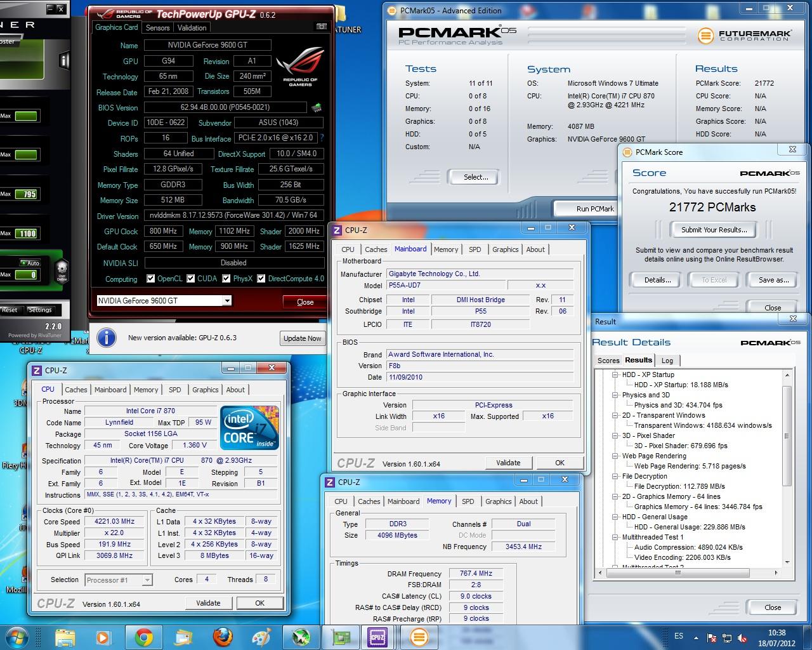
Task: Click the GPU-Z screenshot camera icon
Action: [x=321, y=27]
